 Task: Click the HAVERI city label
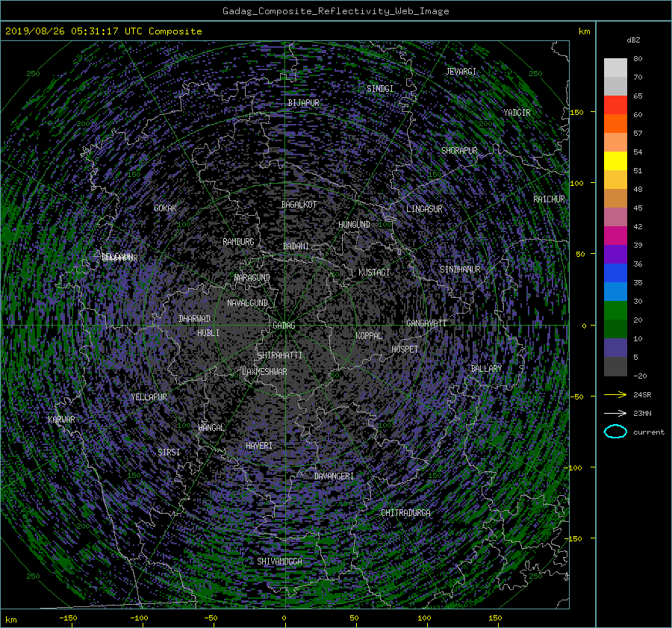pos(259,446)
